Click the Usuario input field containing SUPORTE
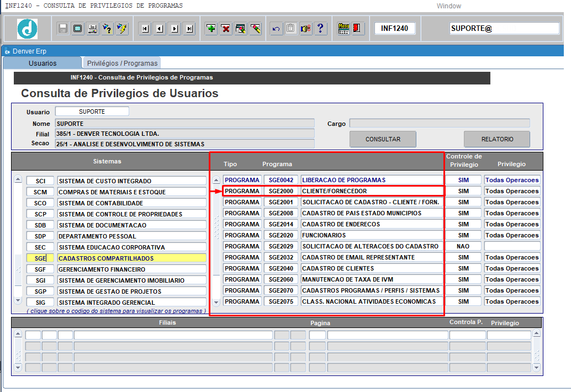This screenshot has height=392, width=571. (x=92, y=112)
